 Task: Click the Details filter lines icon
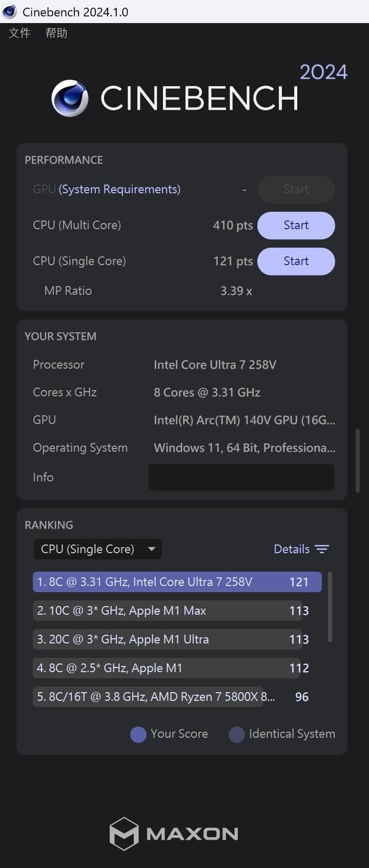(x=322, y=549)
